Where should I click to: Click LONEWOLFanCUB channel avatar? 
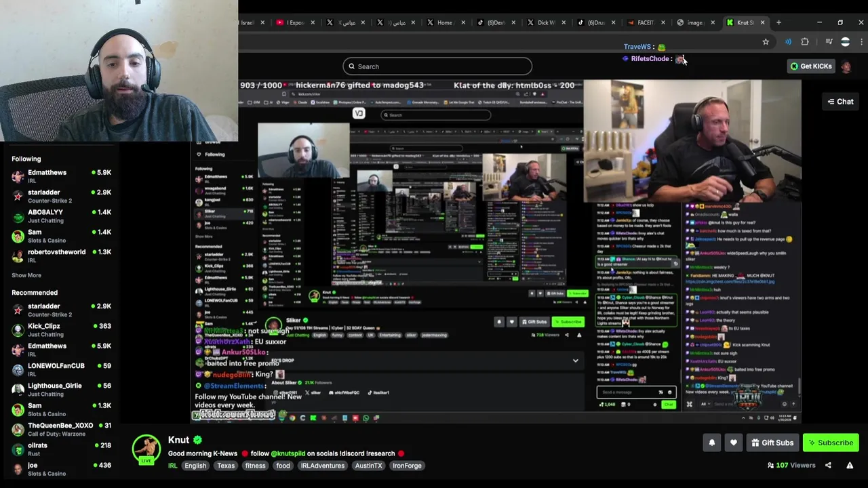[18, 369]
